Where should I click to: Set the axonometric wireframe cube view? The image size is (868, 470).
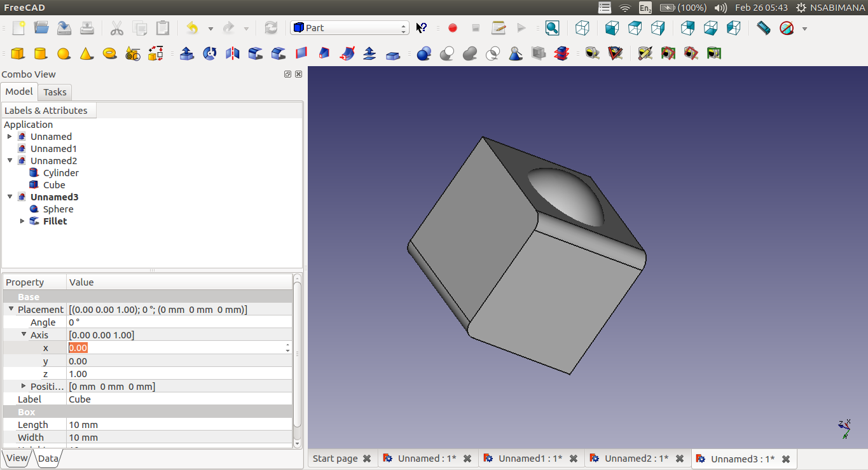(582, 28)
